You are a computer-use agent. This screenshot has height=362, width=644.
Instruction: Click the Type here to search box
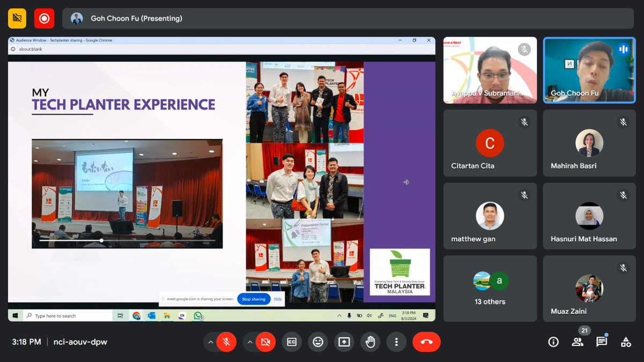click(x=68, y=316)
